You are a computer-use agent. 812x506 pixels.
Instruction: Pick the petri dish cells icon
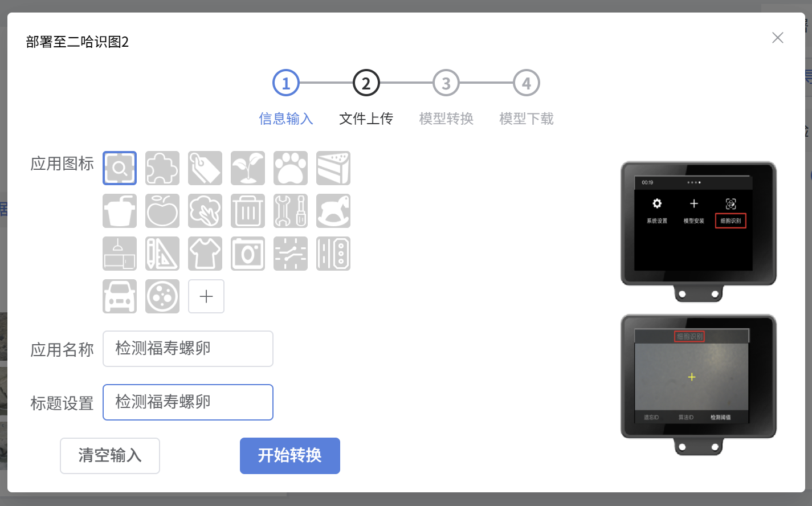(x=162, y=296)
